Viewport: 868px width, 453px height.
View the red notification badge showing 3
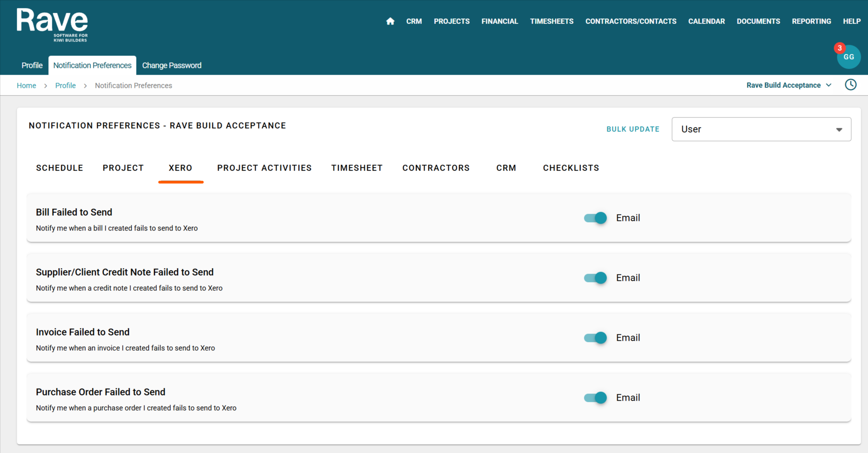(x=840, y=48)
